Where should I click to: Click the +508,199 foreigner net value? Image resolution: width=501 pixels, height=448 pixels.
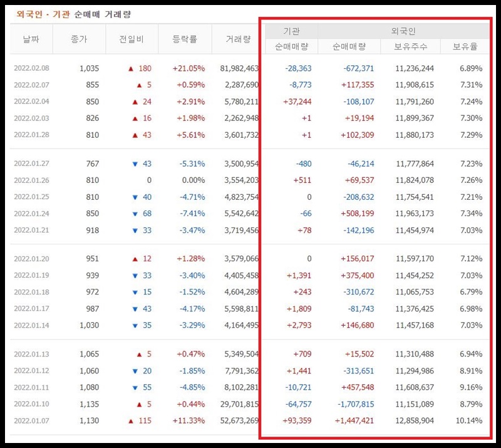click(x=357, y=213)
